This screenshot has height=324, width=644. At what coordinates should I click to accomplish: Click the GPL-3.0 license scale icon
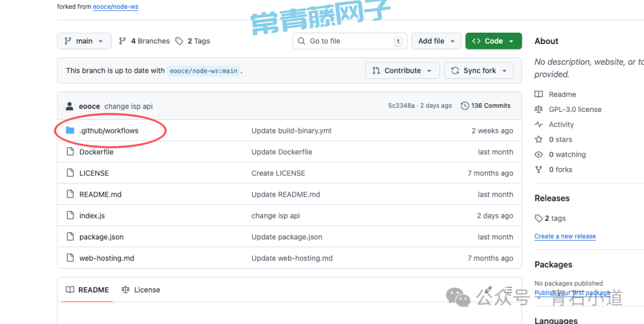pos(538,110)
